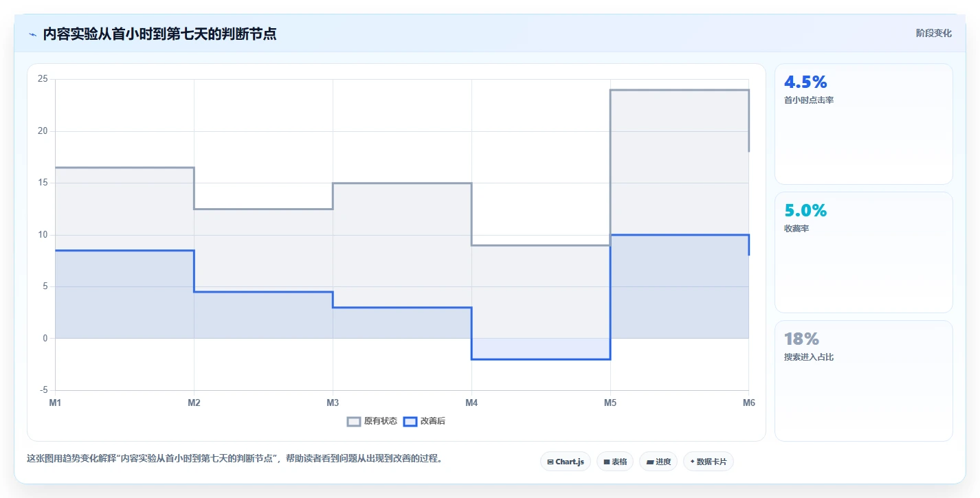Click the chart description sentence below the chart

point(234,458)
